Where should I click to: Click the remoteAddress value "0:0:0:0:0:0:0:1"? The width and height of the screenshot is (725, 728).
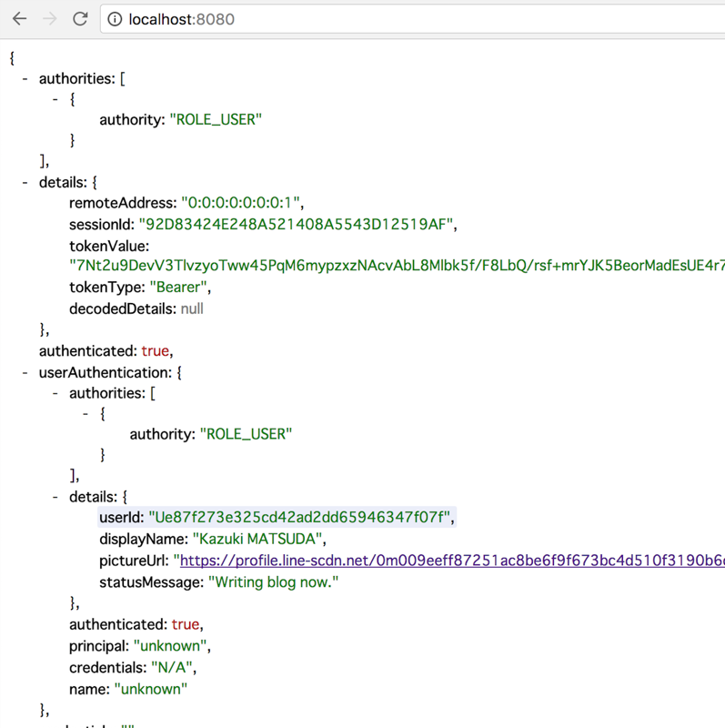[240, 203]
